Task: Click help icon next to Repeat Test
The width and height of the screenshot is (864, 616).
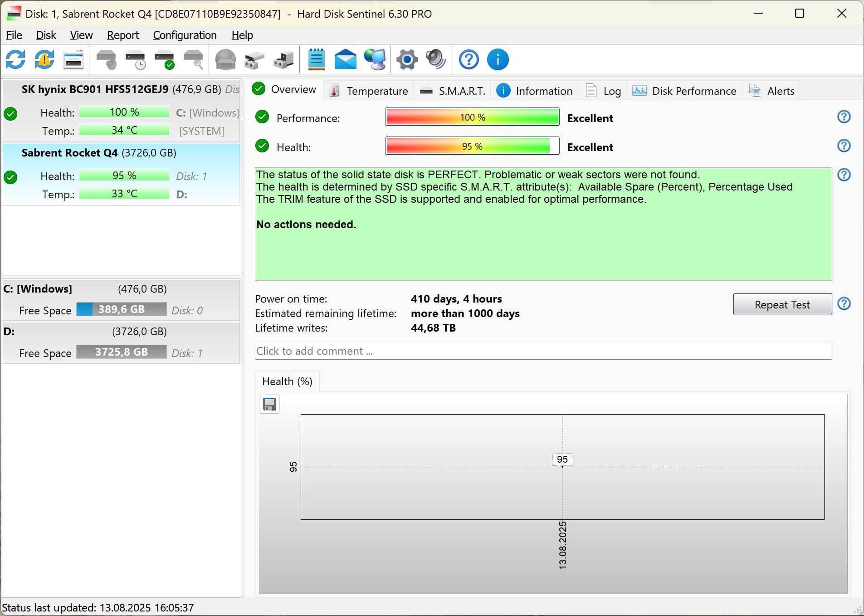Action: (844, 304)
